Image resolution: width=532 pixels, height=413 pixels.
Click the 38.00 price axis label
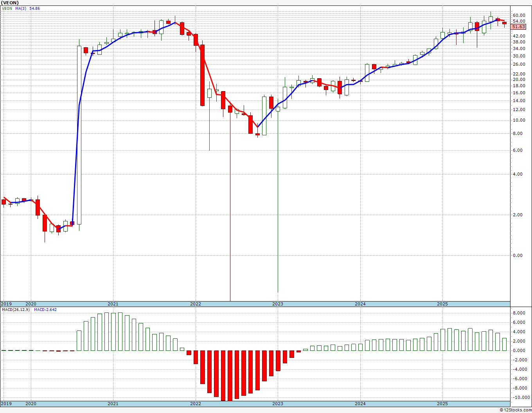519,42
